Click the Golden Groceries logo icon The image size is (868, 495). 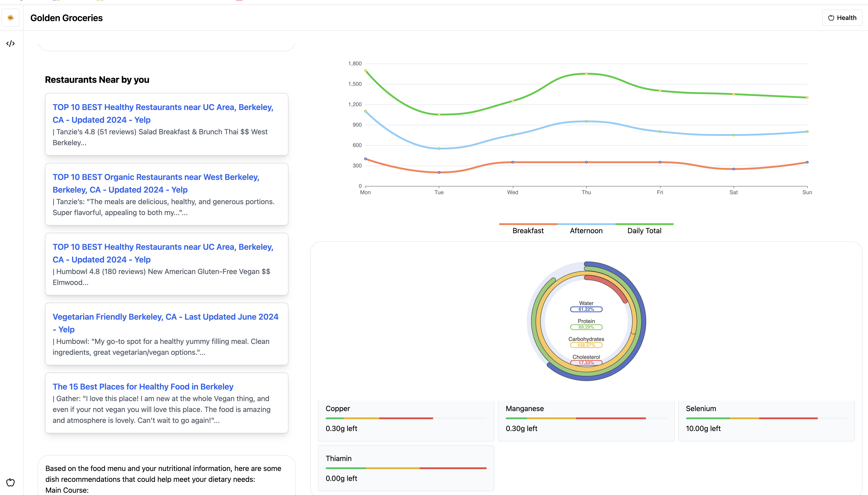pos(10,18)
